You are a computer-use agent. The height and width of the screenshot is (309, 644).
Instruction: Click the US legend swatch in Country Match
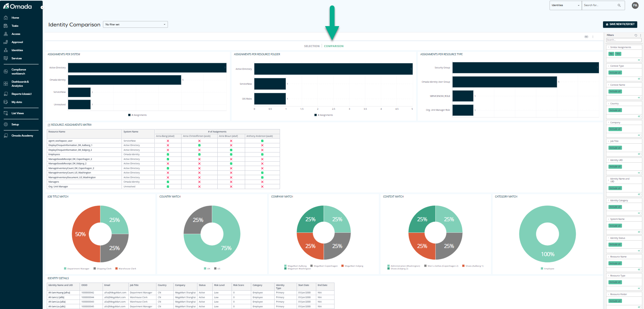click(215, 269)
